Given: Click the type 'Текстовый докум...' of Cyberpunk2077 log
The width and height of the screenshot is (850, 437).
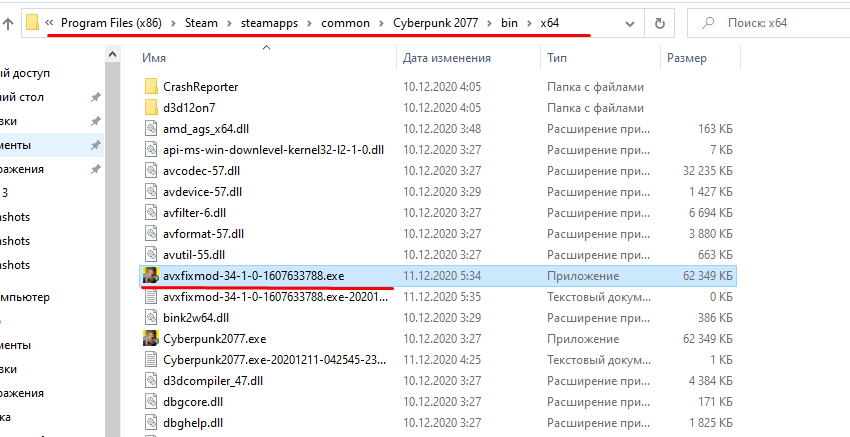Looking at the screenshot, I should click(x=599, y=360).
